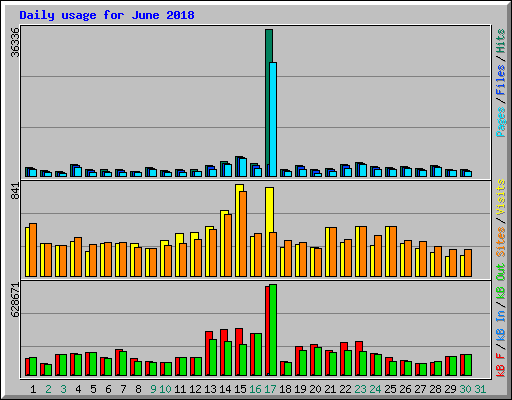Select the tall red kB F bar for day 17
This screenshot has width=512, height=400.
(x=267, y=331)
